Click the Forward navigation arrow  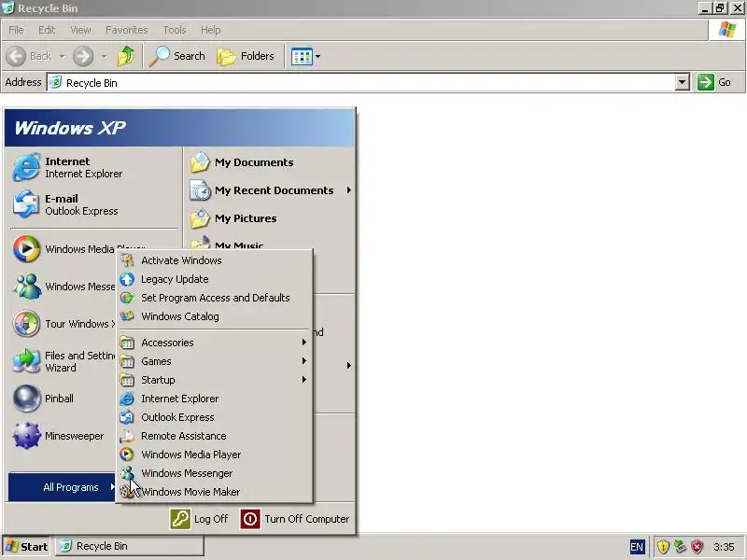coord(83,56)
